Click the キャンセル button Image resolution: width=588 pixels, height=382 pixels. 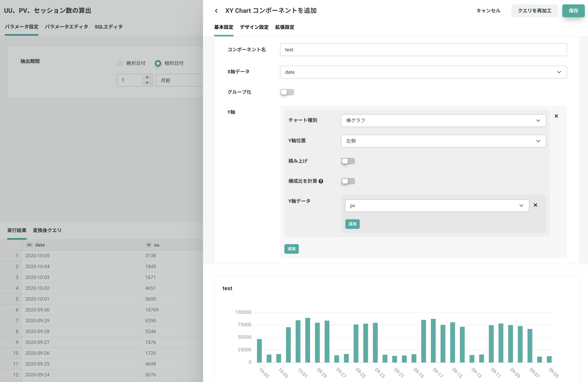click(x=488, y=11)
